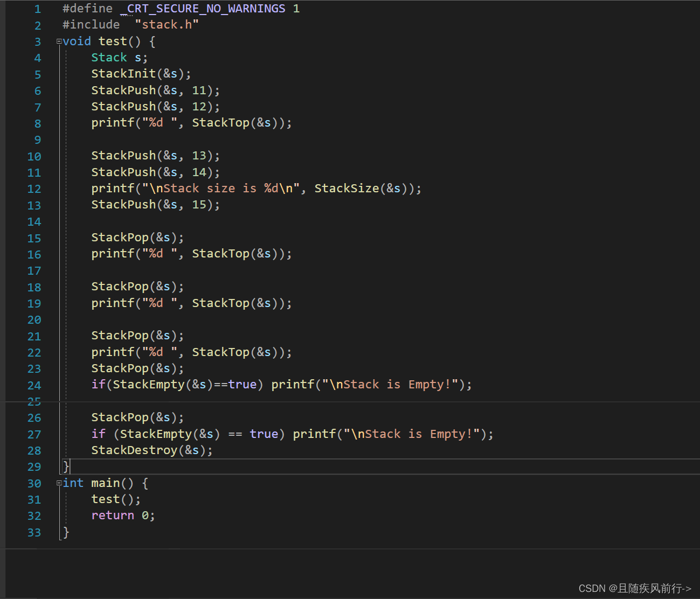Viewport: 700px width, 599px height.
Task: Click the return keyword in main
Action: [x=113, y=516]
